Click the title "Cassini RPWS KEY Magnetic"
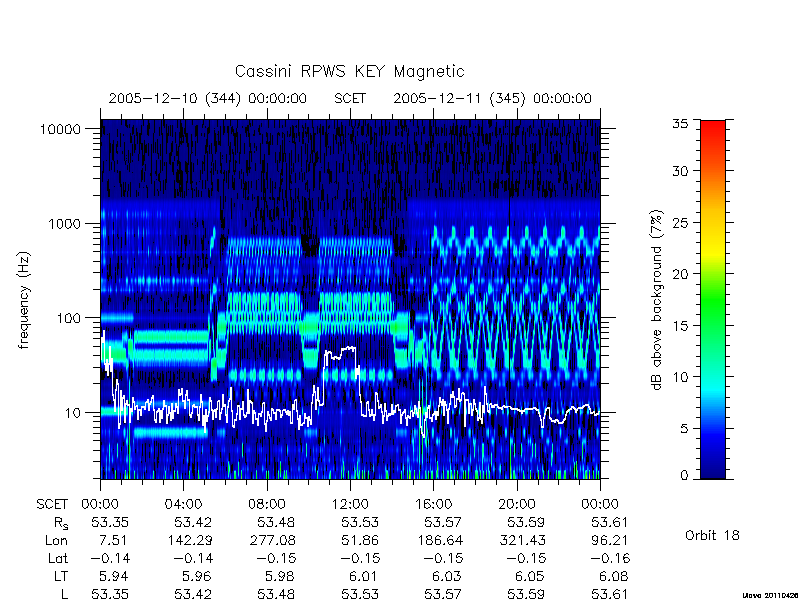The height and width of the screenshot is (600, 800). pyautogui.click(x=349, y=72)
